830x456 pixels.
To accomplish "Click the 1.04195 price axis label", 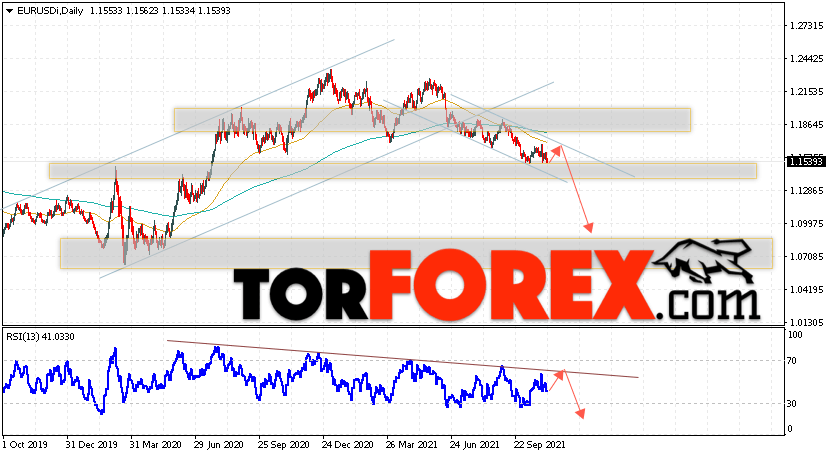I will click(806, 290).
